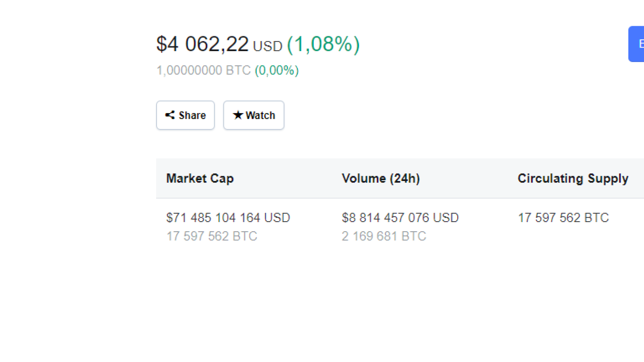644x362 pixels.
Task: Click the green 1,08% change percentage
Action: click(323, 44)
